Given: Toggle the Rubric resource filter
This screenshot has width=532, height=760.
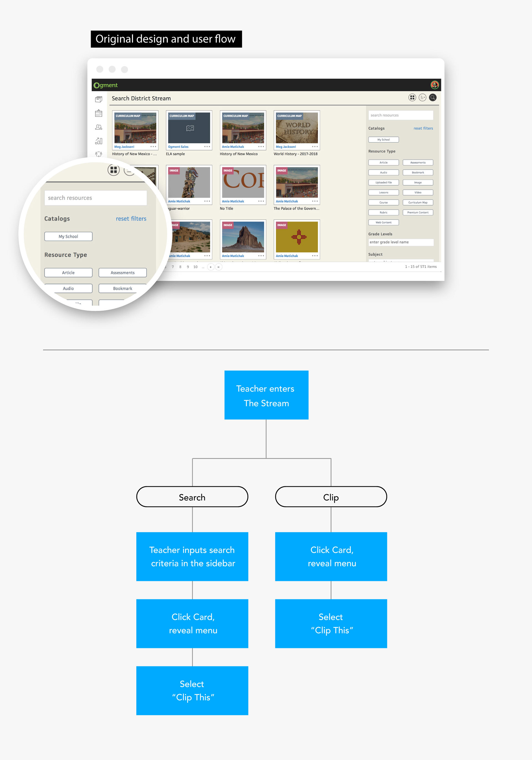Looking at the screenshot, I should [383, 213].
